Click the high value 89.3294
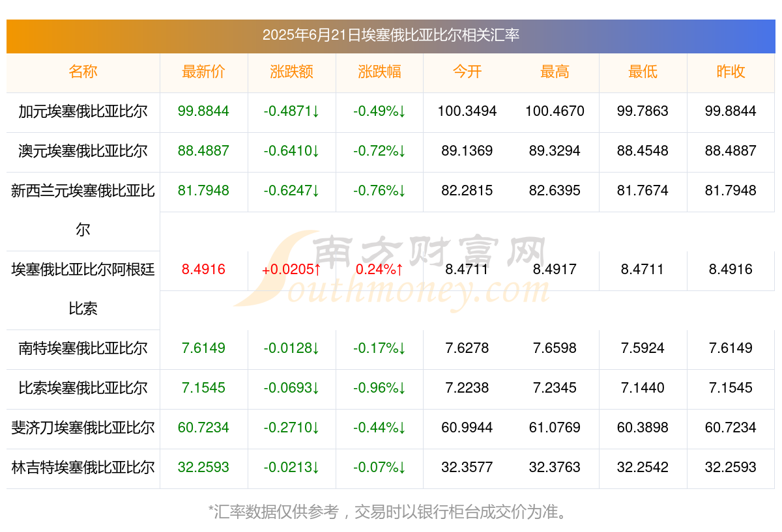The width and height of the screenshot is (782, 532). coord(555,151)
